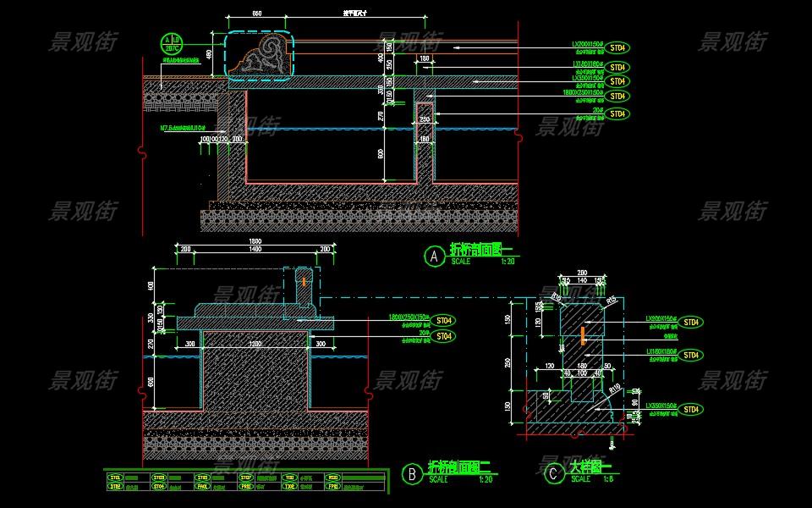Select the 1200 dimension text in section B

pos(255,345)
